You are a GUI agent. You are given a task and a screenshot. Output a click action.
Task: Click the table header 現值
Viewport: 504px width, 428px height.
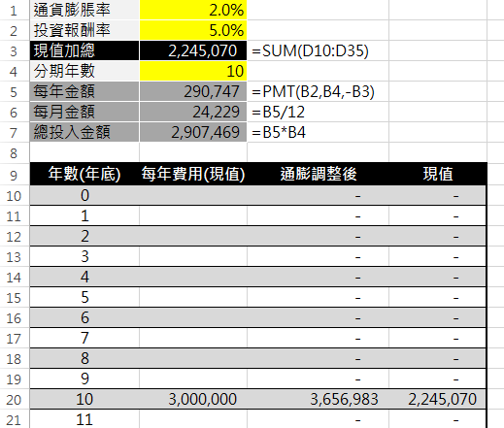438,174
